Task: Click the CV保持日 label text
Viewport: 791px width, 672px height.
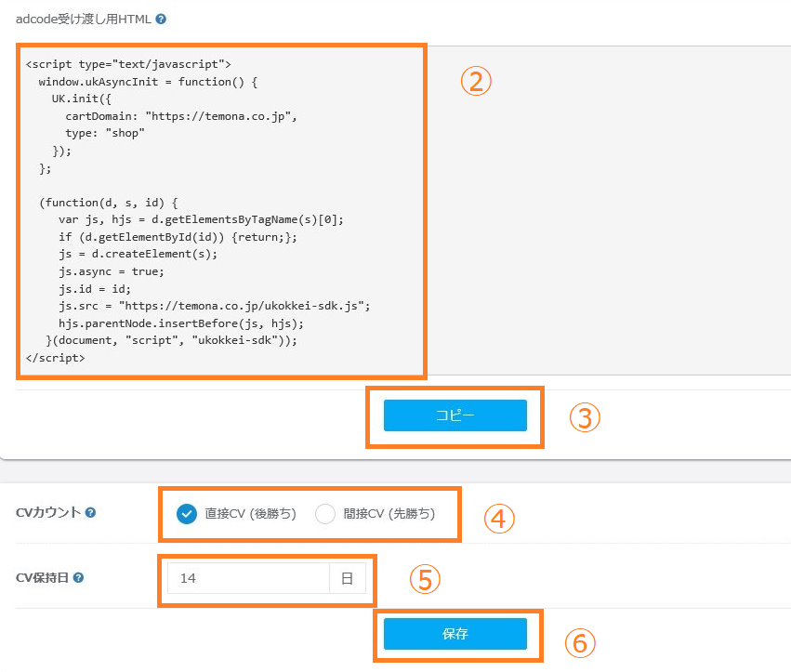Action: [43, 577]
